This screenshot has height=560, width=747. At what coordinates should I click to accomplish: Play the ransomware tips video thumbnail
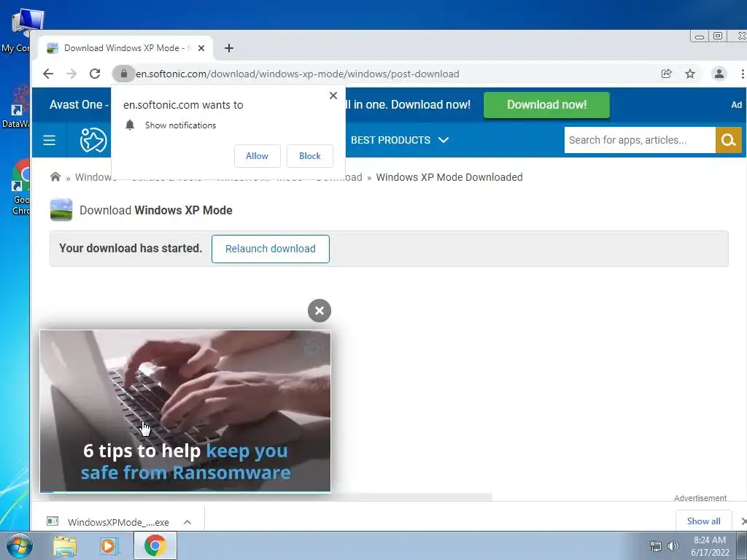pos(185,411)
